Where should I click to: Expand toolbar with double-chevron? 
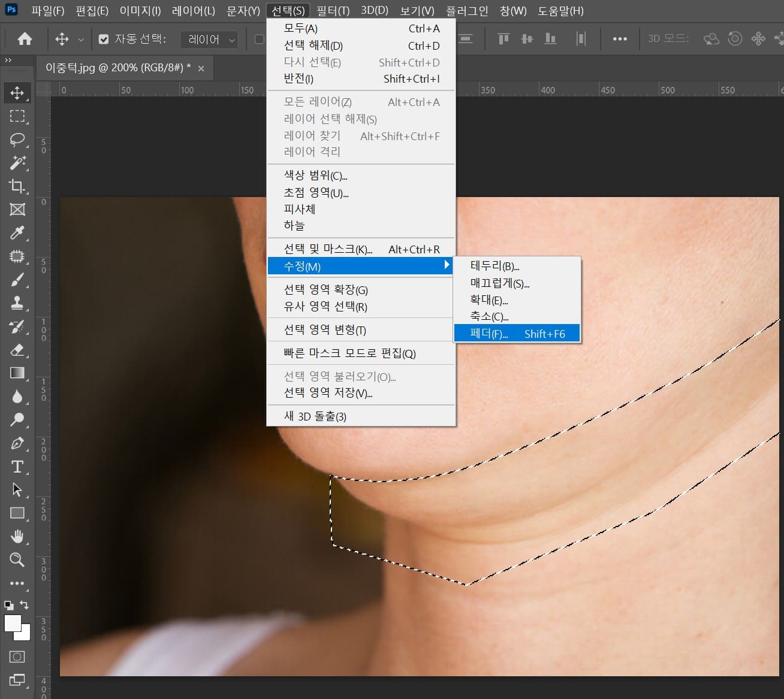(x=8, y=60)
